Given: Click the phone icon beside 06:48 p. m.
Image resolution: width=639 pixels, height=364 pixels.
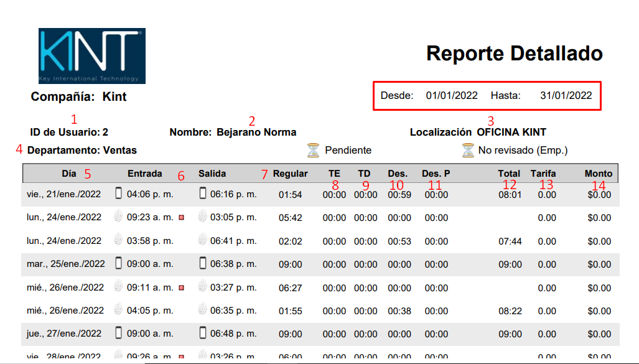Looking at the screenshot, I should click(x=202, y=334).
